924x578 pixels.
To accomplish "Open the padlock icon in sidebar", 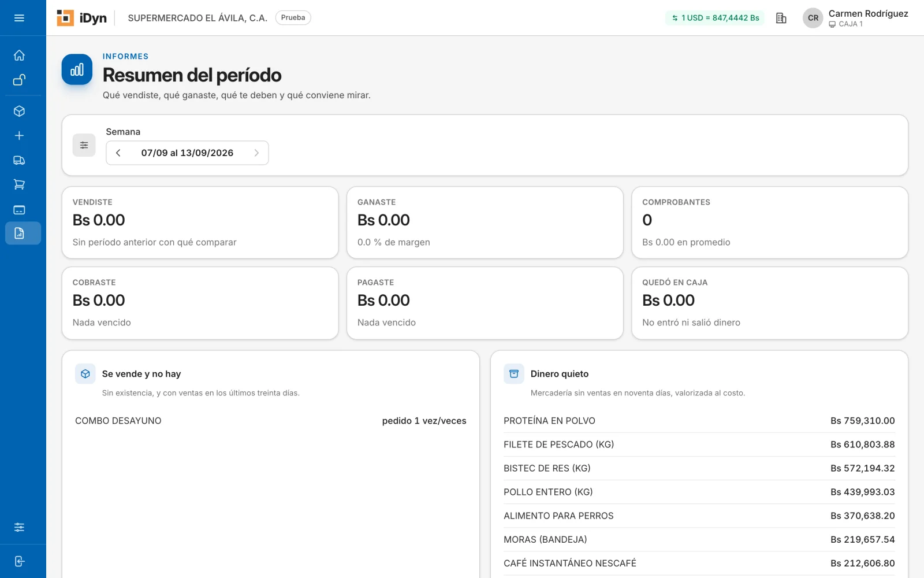I will 19,80.
